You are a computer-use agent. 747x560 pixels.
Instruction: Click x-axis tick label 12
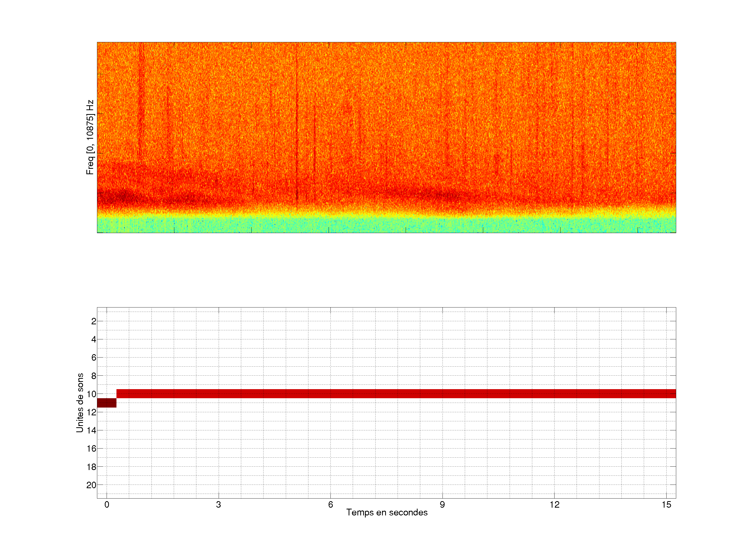click(554, 505)
